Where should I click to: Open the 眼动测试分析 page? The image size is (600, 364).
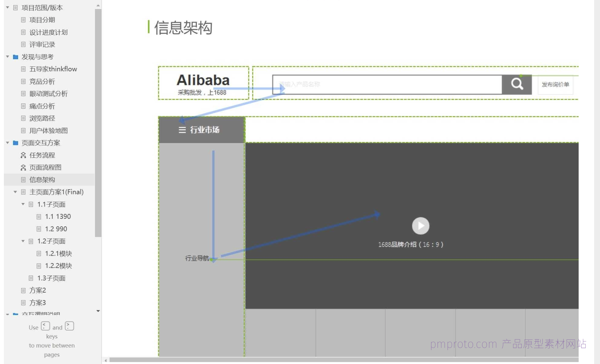[x=49, y=94]
